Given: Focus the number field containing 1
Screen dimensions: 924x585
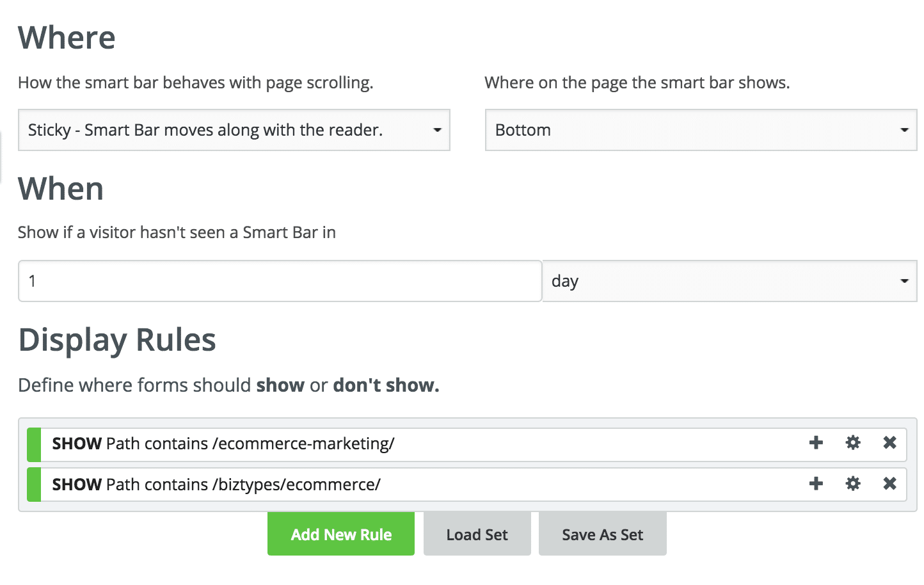Looking at the screenshot, I should coord(280,281).
